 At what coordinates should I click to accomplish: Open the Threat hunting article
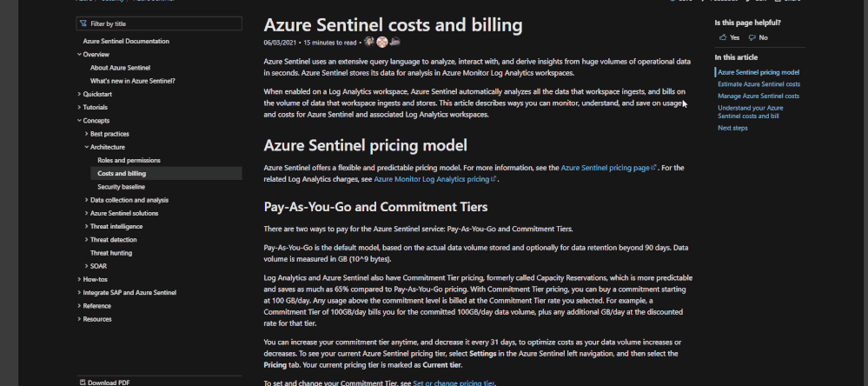pos(111,252)
